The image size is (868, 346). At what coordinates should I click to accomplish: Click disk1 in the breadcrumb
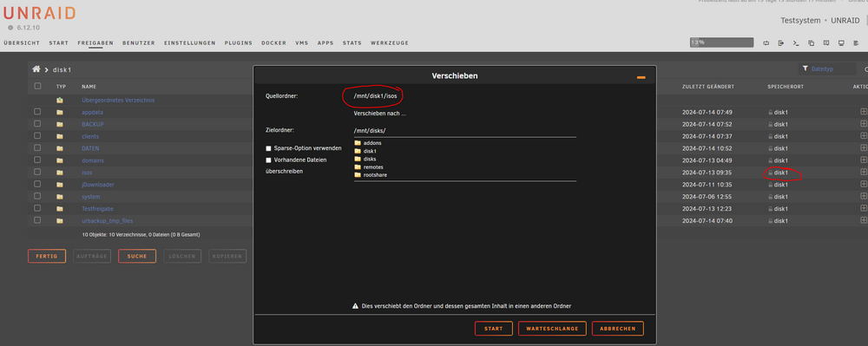pos(62,69)
